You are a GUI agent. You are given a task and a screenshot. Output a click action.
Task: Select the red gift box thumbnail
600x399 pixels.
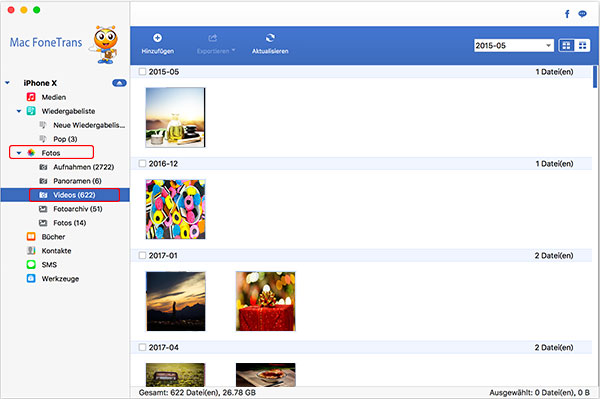coord(266,301)
